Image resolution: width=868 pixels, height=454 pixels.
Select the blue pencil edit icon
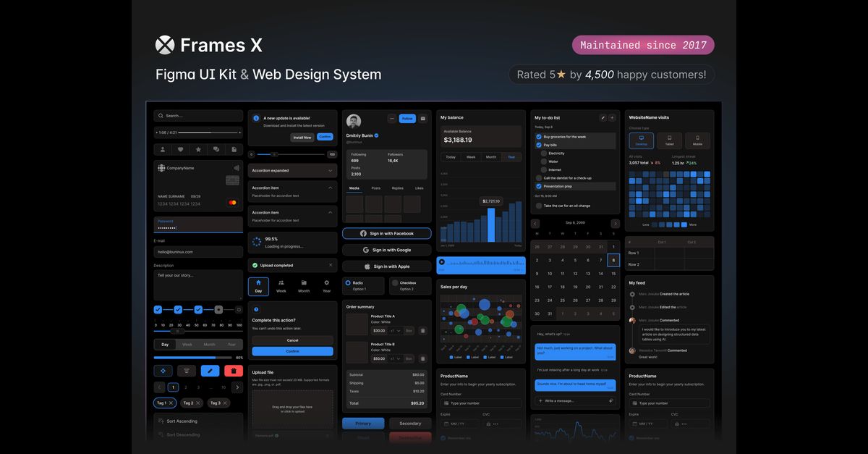(209, 370)
